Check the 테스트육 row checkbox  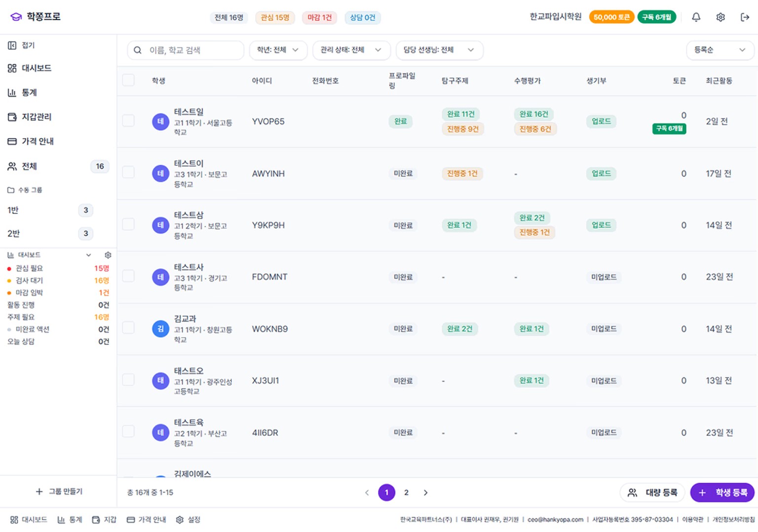coord(128,431)
